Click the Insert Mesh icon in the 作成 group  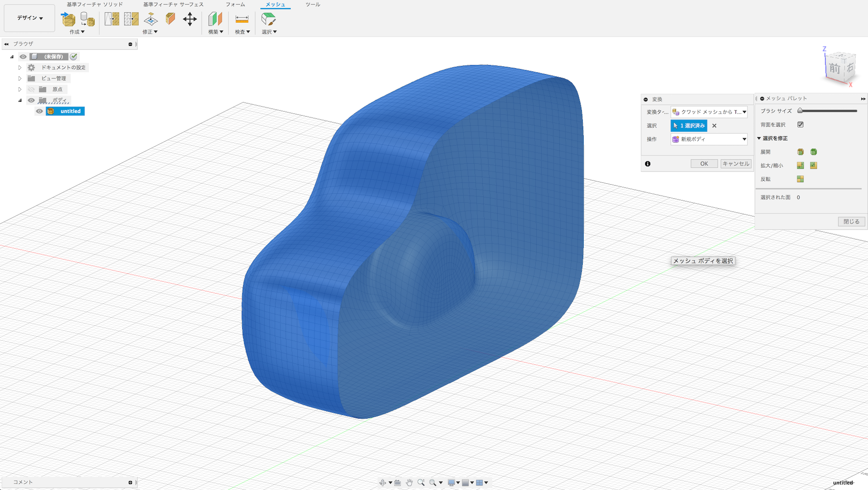point(68,19)
